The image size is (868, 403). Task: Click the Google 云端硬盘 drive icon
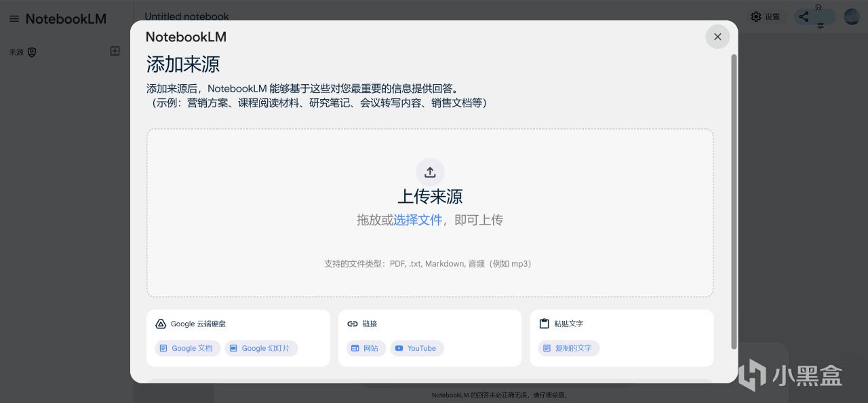pyautogui.click(x=161, y=324)
